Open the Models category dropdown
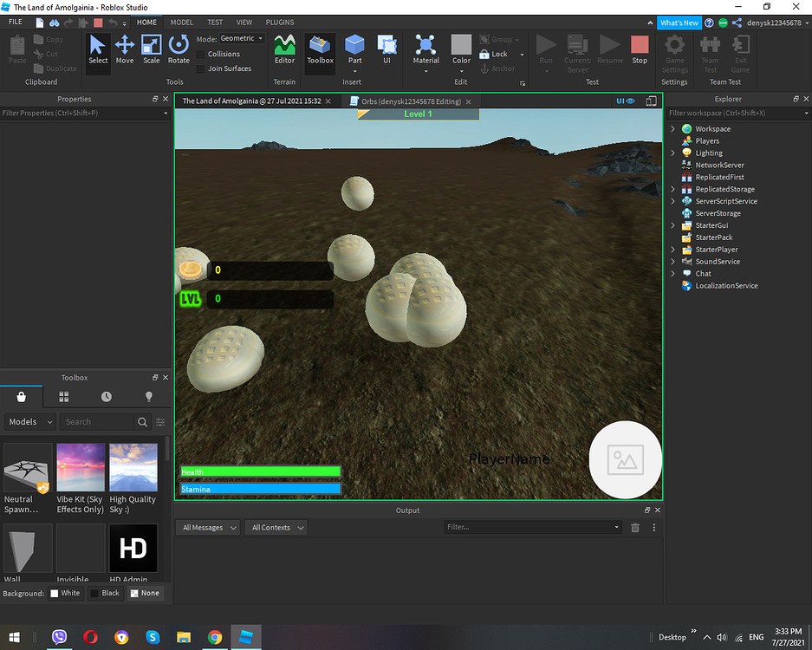Viewport: 812px width, 650px height. 30,422
